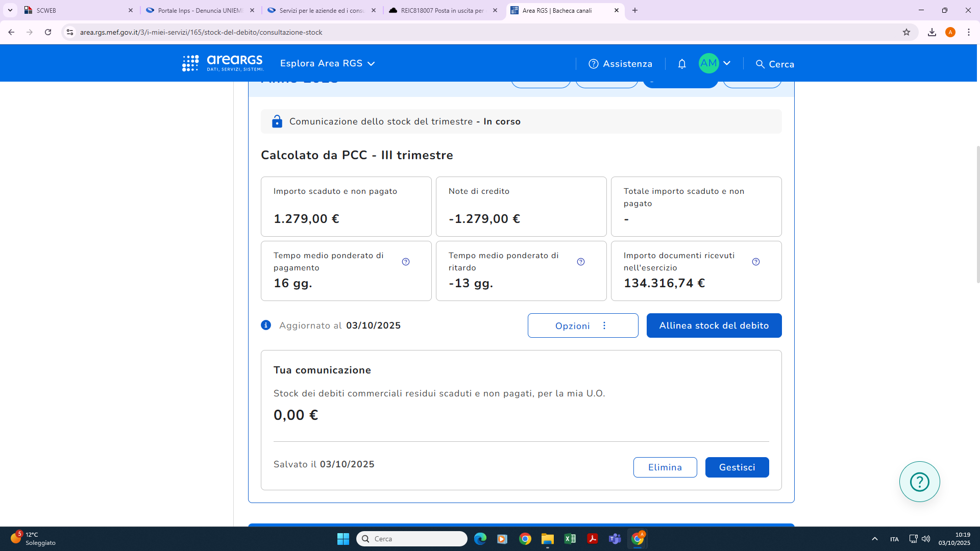
Task: Open the Opzioni options dropdown
Action: click(x=582, y=325)
